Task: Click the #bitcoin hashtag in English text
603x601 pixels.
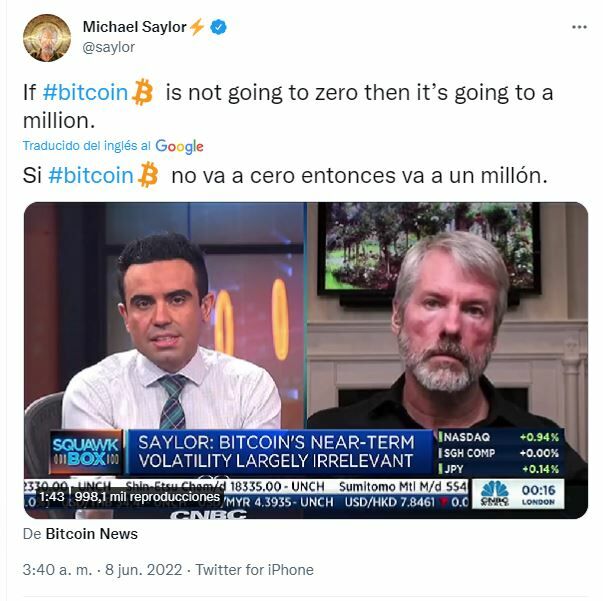Action: point(85,93)
